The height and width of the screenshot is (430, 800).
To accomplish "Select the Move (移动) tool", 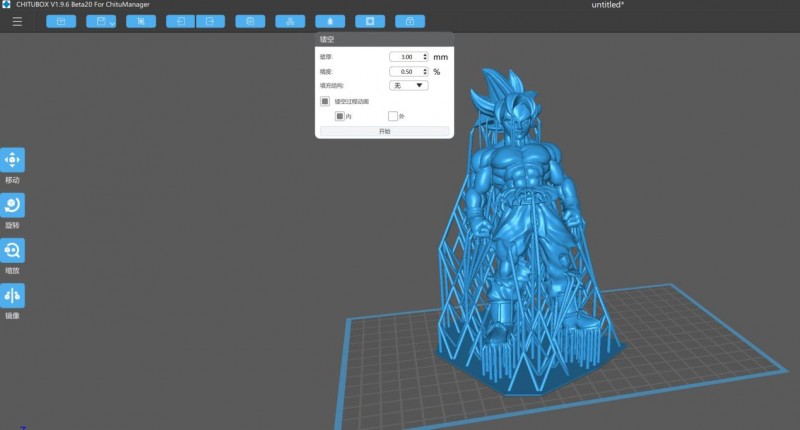I will coord(13,160).
